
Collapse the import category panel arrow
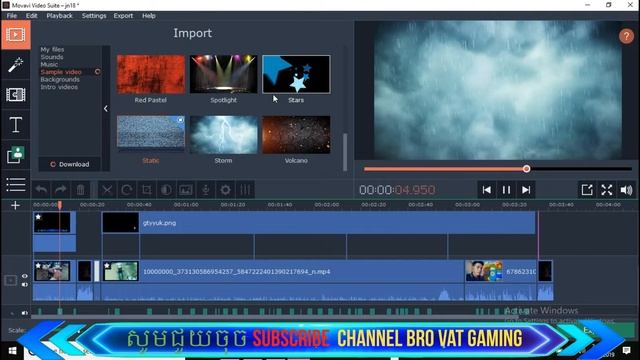(x=106, y=109)
